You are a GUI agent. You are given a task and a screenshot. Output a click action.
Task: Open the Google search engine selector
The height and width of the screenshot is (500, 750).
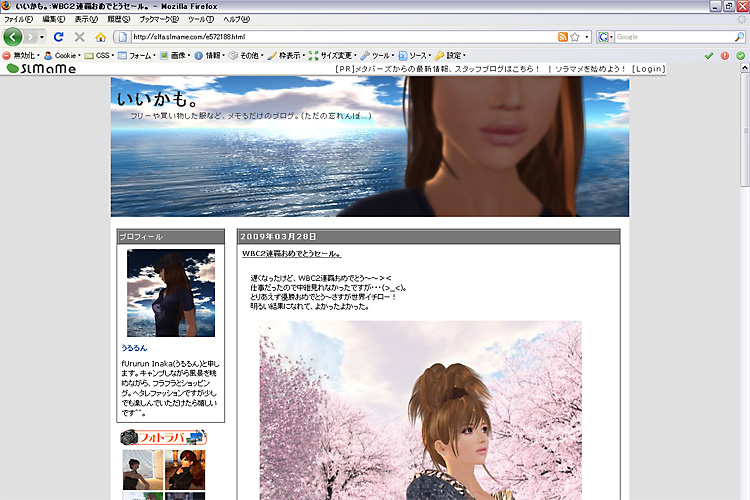click(x=606, y=37)
